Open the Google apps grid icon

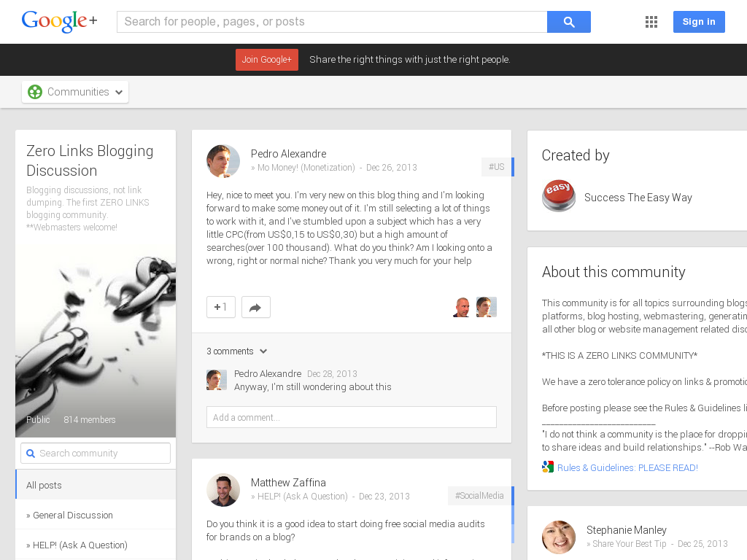pos(651,22)
